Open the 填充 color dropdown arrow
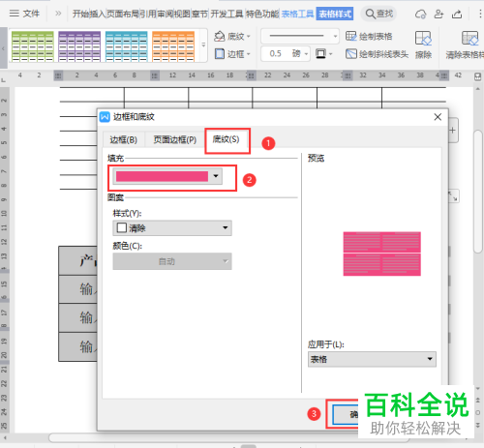Viewport: 484px width, 448px height. pyautogui.click(x=216, y=176)
